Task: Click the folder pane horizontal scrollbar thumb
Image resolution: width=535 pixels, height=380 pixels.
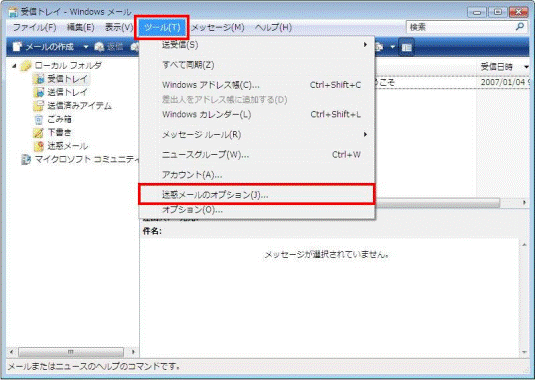Action: point(71,351)
